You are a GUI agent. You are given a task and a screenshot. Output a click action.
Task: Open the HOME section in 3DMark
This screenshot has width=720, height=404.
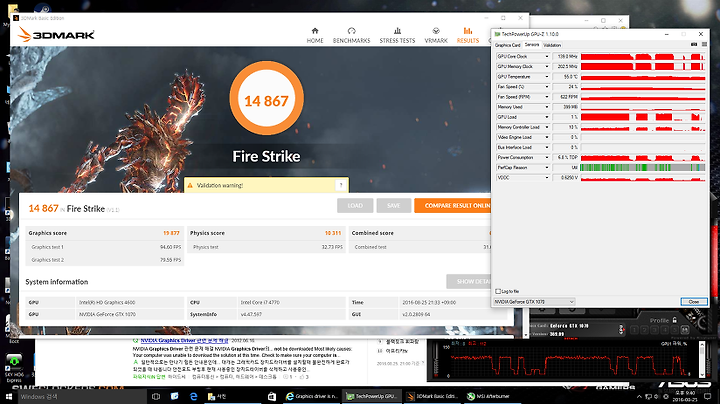(x=315, y=35)
